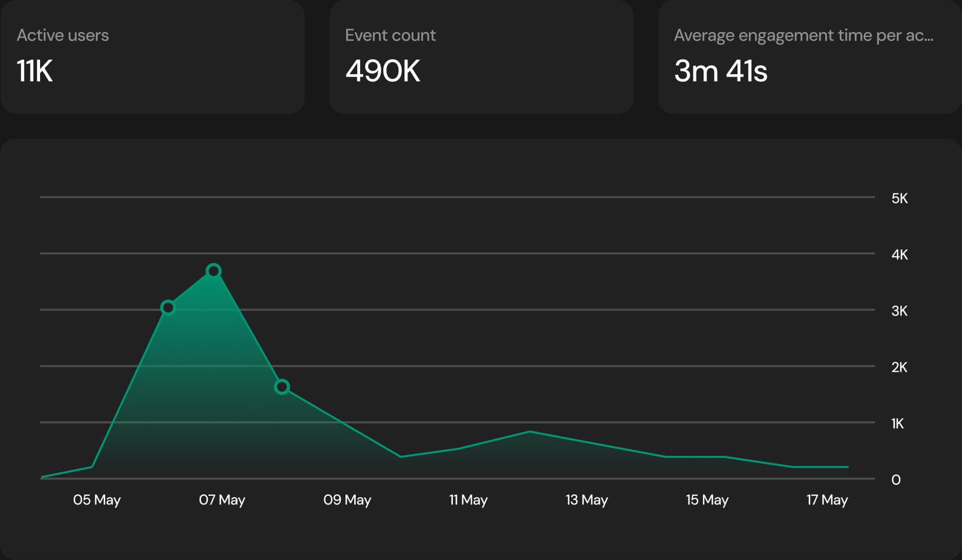Click the 15 May axis label
This screenshot has height=560, width=962.
707,500
